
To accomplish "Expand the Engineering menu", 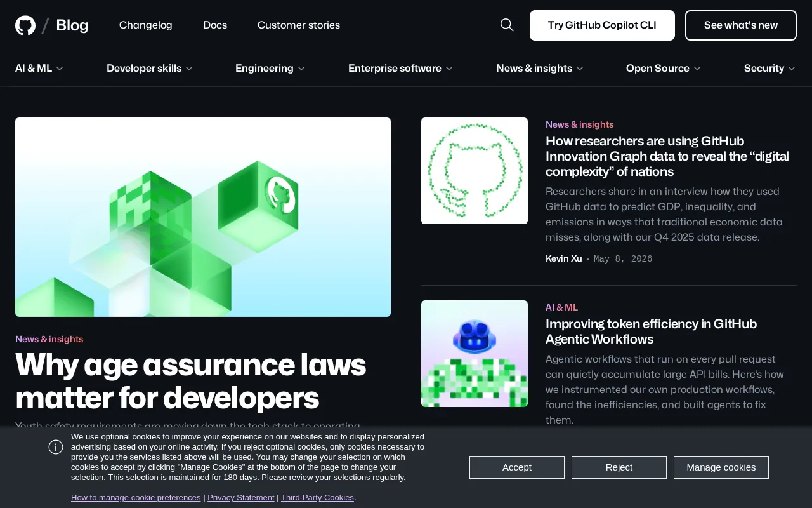I will pos(270,68).
